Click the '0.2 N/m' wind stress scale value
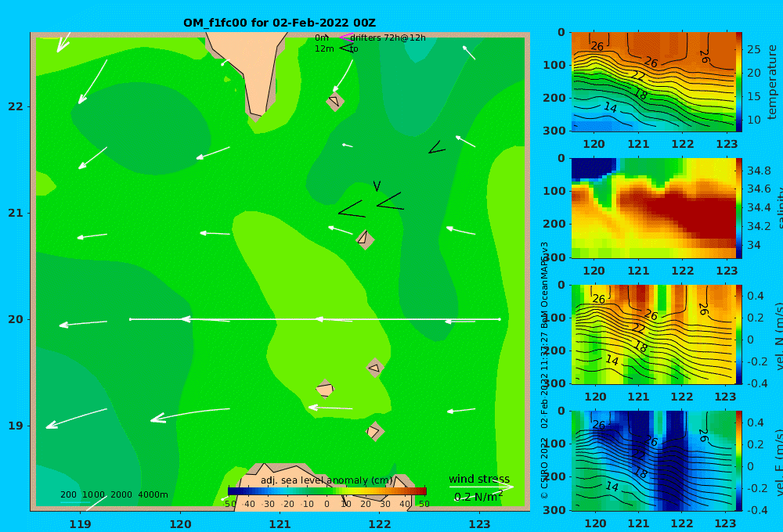Viewport: 783px width, 532px height. (x=478, y=497)
